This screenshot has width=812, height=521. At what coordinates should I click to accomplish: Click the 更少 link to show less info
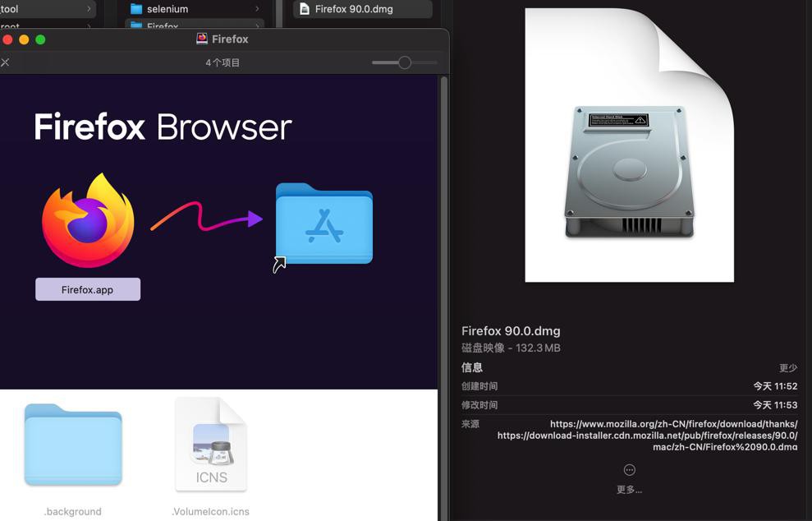[x=788, y=367]
